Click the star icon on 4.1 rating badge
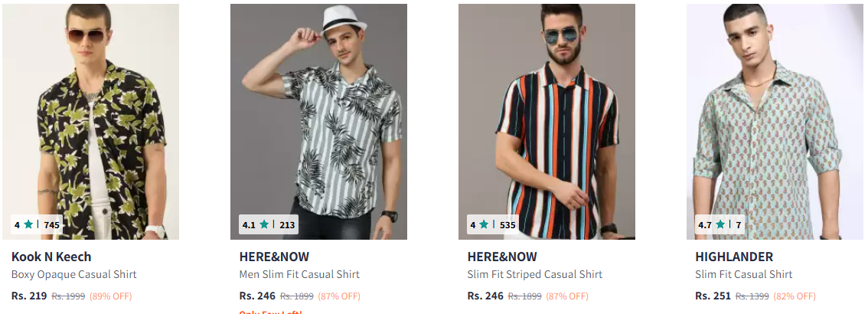 coord(264,224)
